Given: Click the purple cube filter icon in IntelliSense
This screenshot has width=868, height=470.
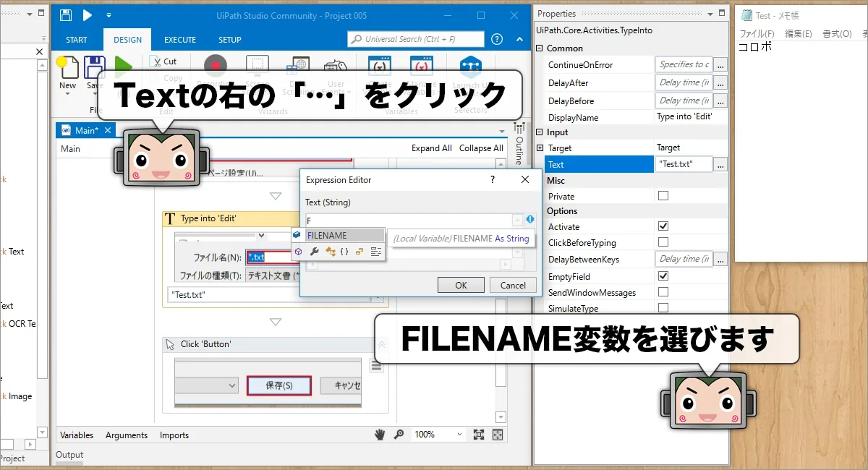Looking at the screenshot, I should [298, 251].
